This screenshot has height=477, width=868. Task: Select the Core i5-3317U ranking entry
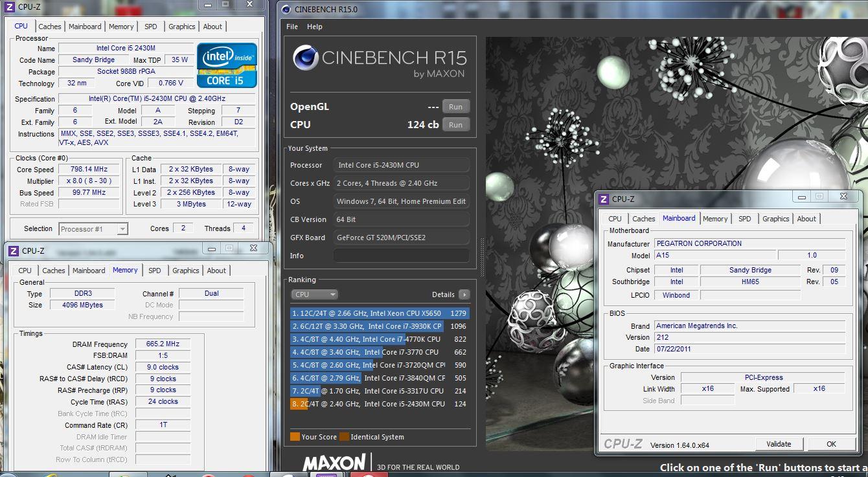click(380, 391)
